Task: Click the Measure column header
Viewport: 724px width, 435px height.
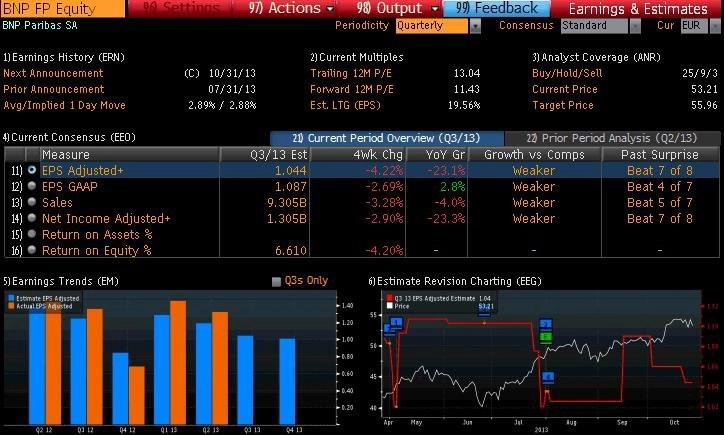Action: pyautogui.click(x=129, y=154)
